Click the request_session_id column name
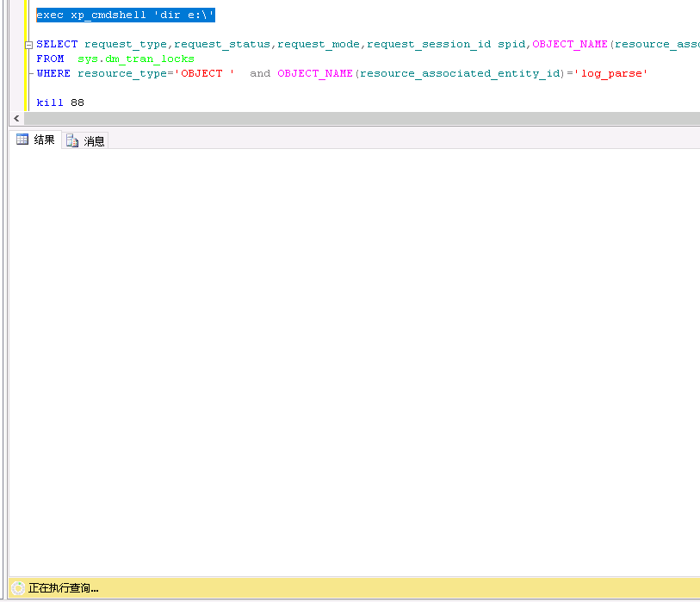Screen dimensions: 700x602 [429, 45]
